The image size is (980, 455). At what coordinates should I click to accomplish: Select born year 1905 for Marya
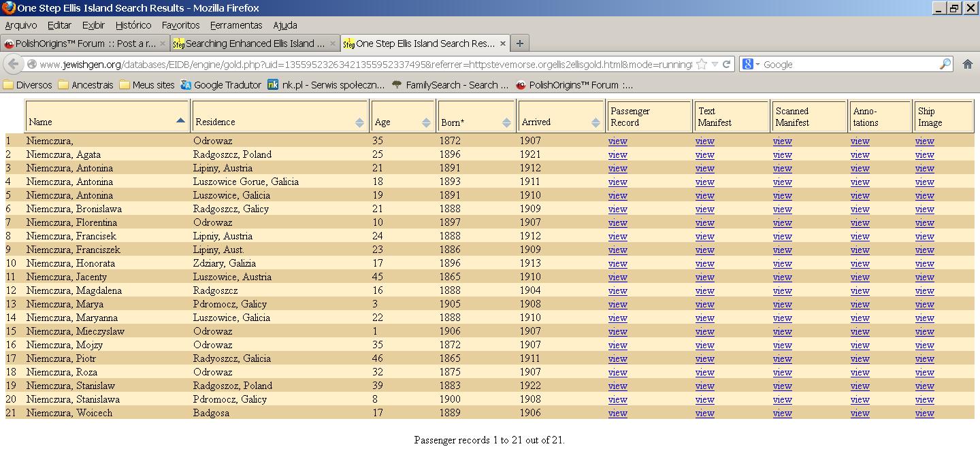tap(450, 304)
